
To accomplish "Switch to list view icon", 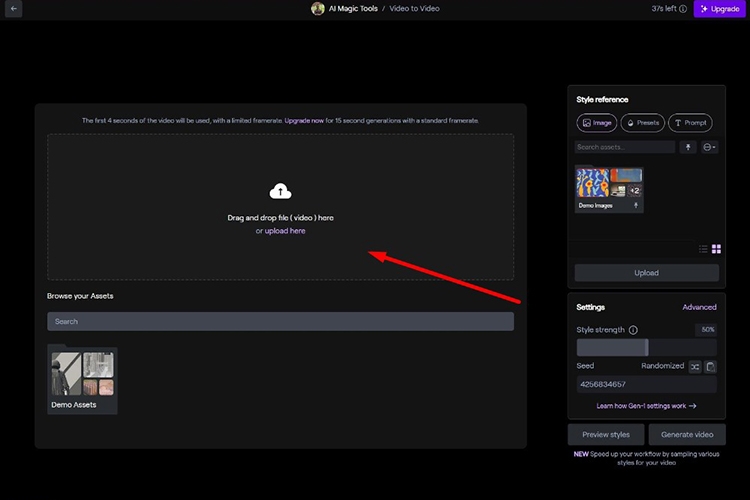I will click(x=703, y=249).
